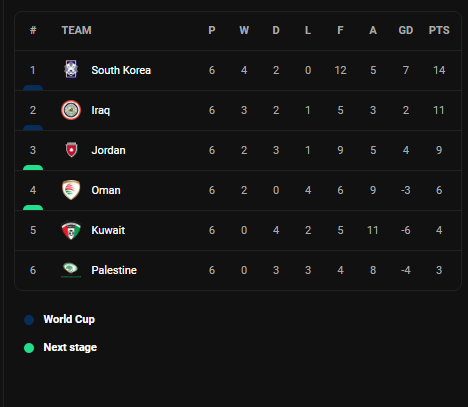Screen dimensions: 468x407
Task: Click the South Korea team crest
Action: (71, 70)
